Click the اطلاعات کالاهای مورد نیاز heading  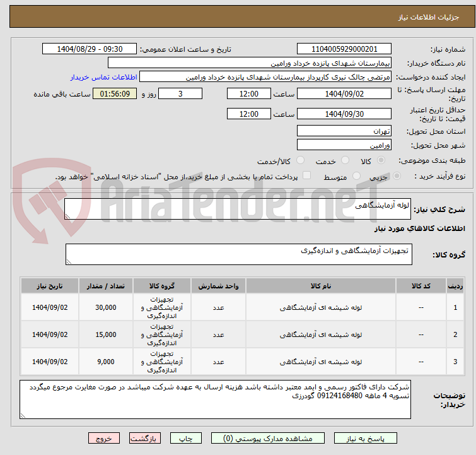pyautogui.click(x=419, y=228)
